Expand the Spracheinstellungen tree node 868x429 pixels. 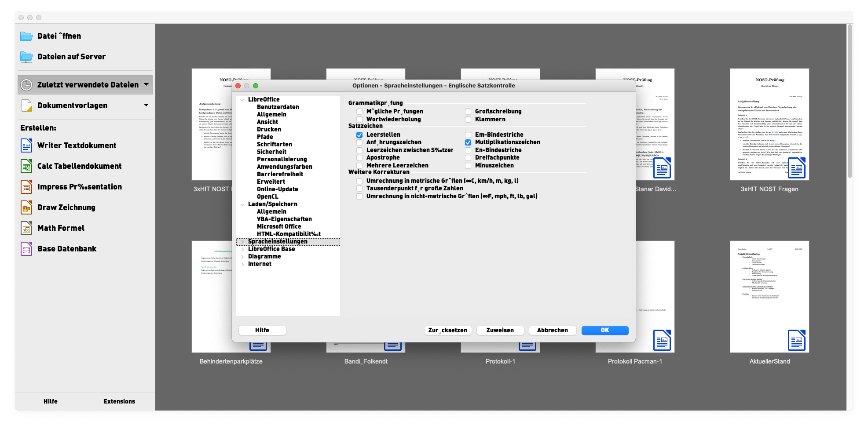point(242,242)
